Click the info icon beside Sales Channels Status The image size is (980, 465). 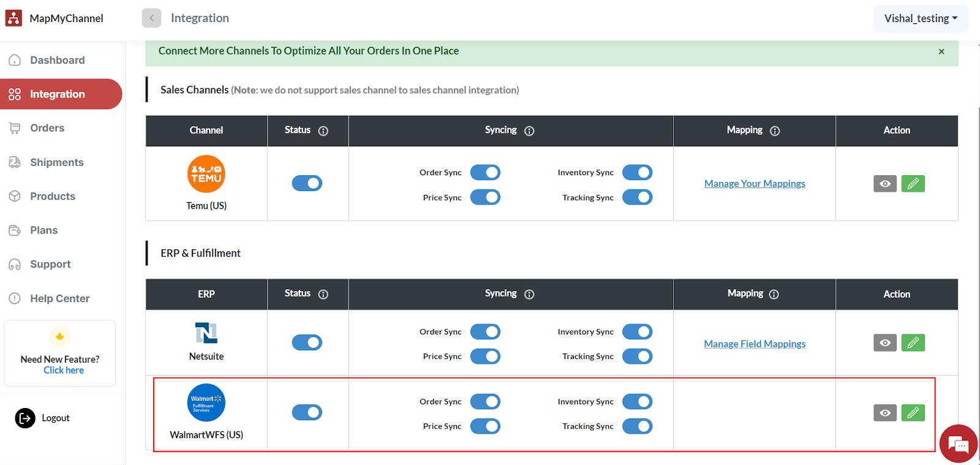pyautogui.click(x=323, y=130)
